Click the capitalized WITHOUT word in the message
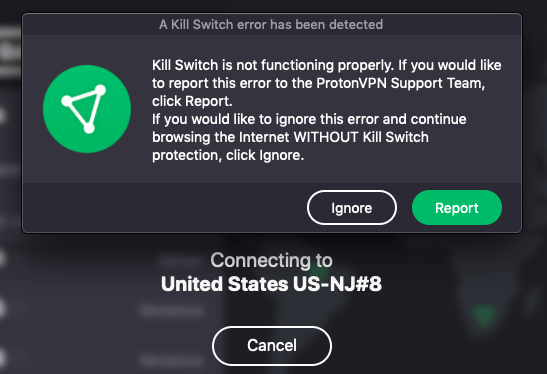This screenshot has height=374, width=547. coord(326,137)
